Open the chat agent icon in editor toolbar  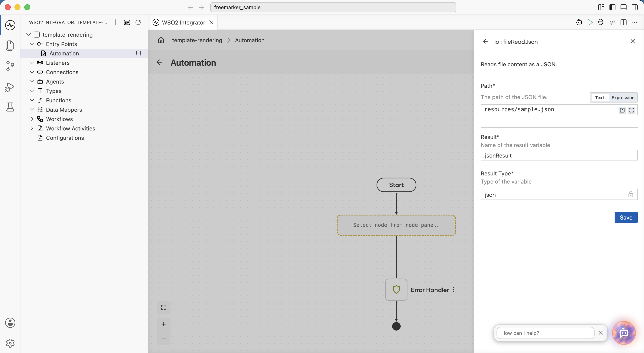pyautogui.click(x=579, y=22)
